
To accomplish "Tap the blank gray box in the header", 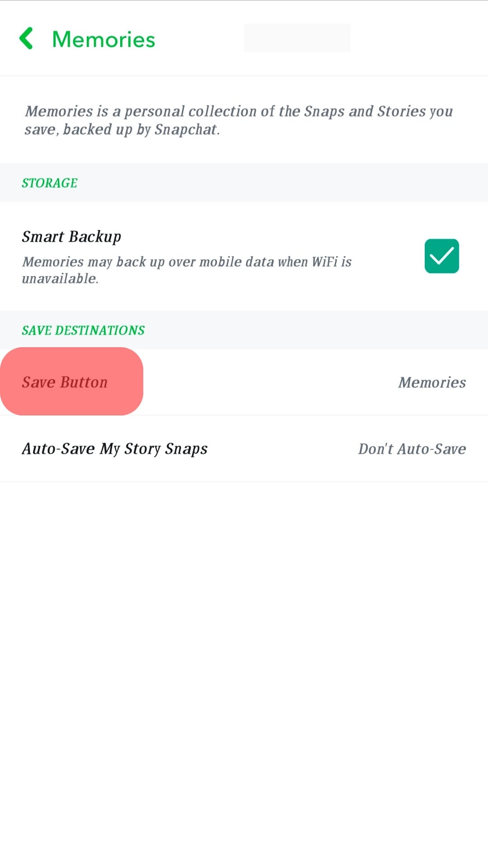I will (297, 38).
